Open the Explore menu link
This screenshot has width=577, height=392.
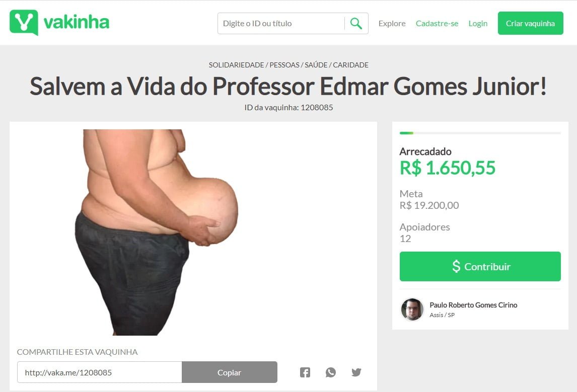(x=392, y=24)
